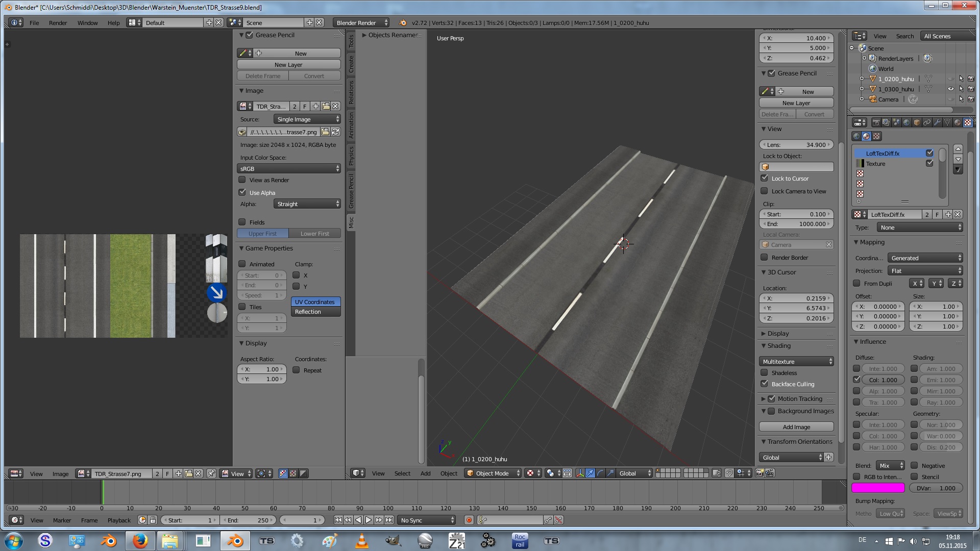Click the timeline record button
The height and width of the screenshot is (551, 980).
tap(469, 520)
